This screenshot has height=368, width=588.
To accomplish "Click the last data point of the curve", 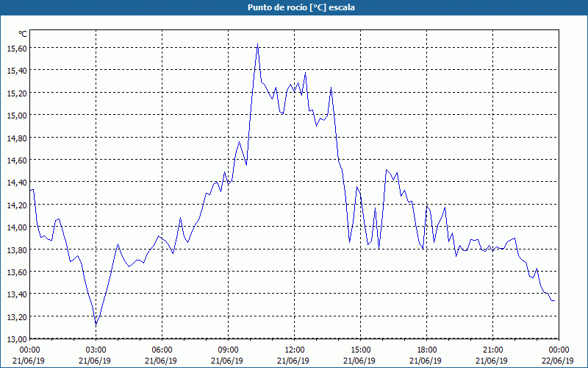I will pos(554,300).
